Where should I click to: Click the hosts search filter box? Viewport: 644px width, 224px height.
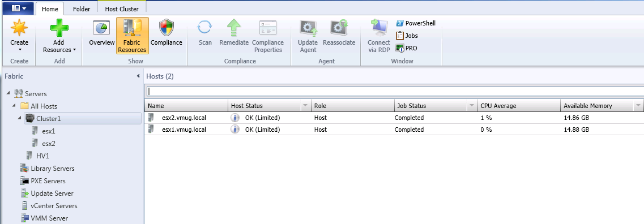[x=395, y=91]
